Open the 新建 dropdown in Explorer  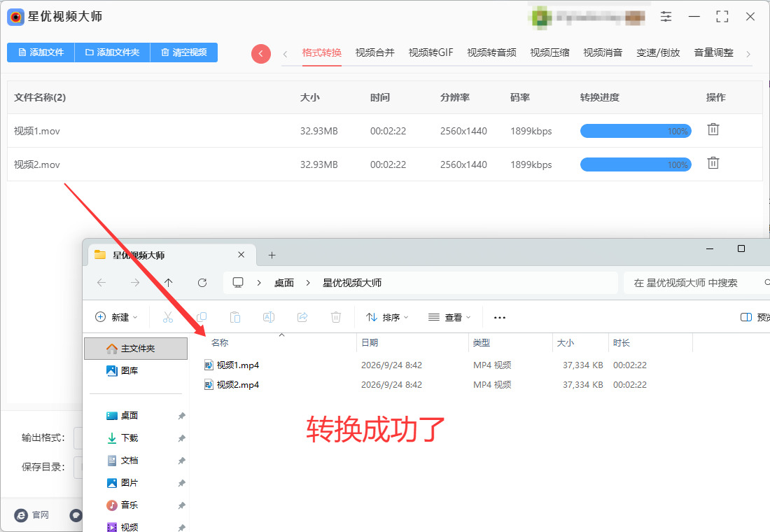(116, 317)
